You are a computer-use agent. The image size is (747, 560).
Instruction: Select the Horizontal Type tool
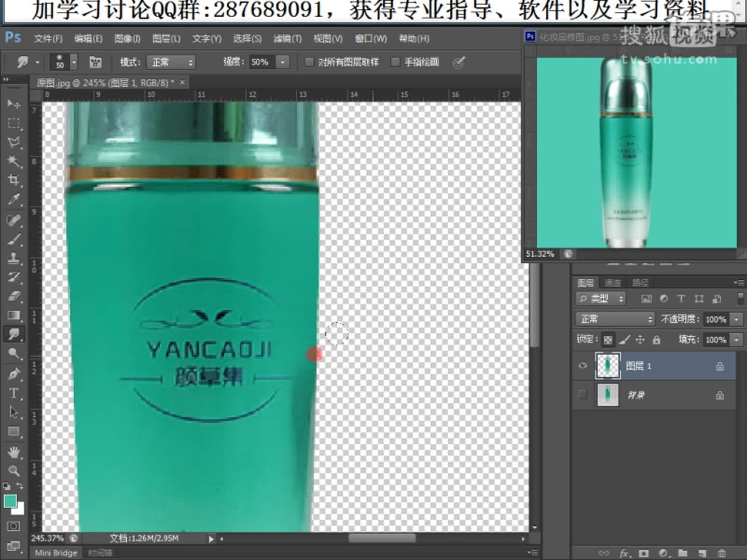tap(13, 393)
